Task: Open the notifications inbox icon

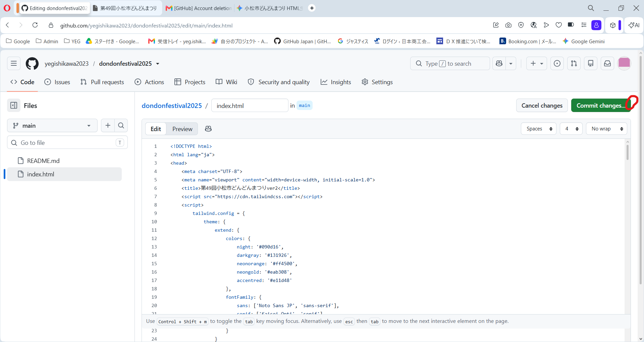Action: coord(607,63)
